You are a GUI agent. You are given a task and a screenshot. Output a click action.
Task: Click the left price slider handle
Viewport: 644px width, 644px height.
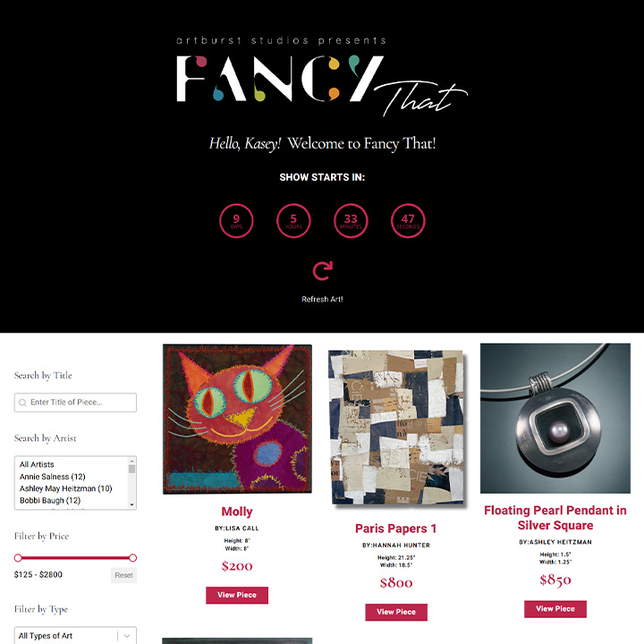click(18, 558)
